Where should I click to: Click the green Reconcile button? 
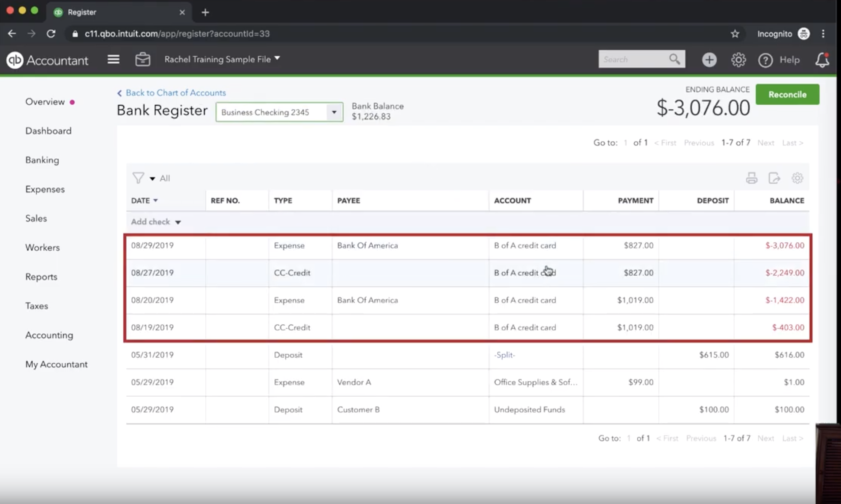(787, 95)
